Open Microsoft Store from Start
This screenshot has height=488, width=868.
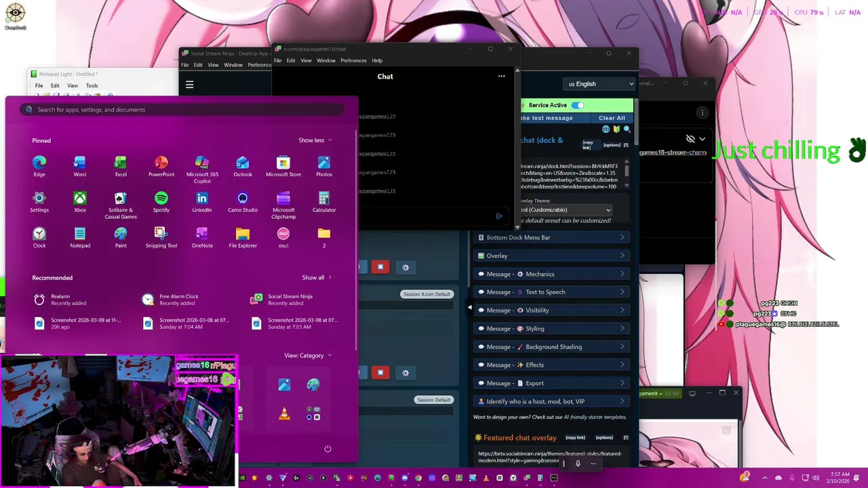coord(283,166)
